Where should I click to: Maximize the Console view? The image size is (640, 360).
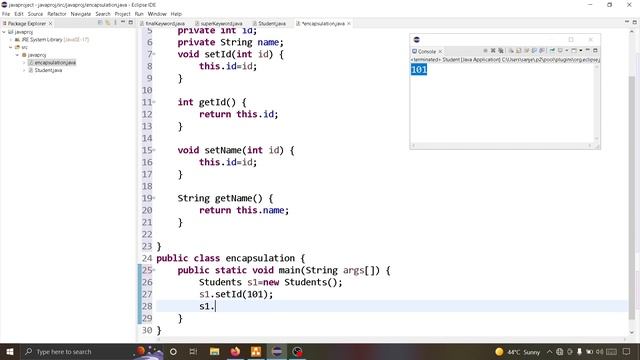coord(595,50)
